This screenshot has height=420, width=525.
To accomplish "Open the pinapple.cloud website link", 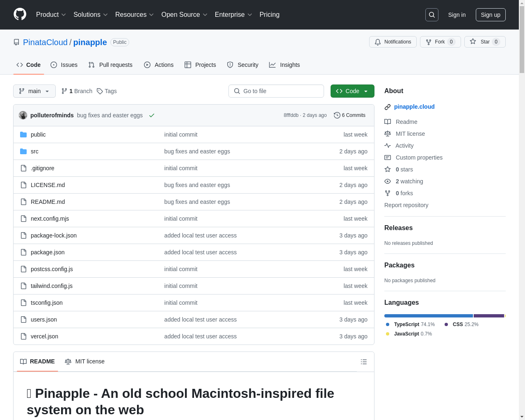I will point(414,107).
